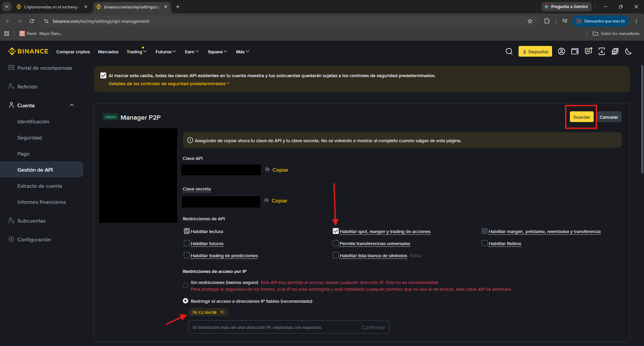Expand the Square dropdown menu

click(x=217, y=52)
